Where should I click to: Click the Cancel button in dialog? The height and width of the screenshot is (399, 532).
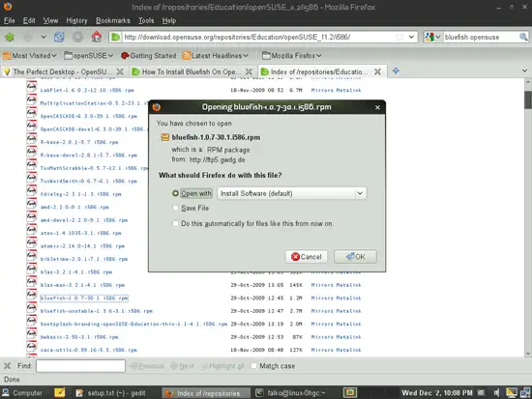coord(307,257)
